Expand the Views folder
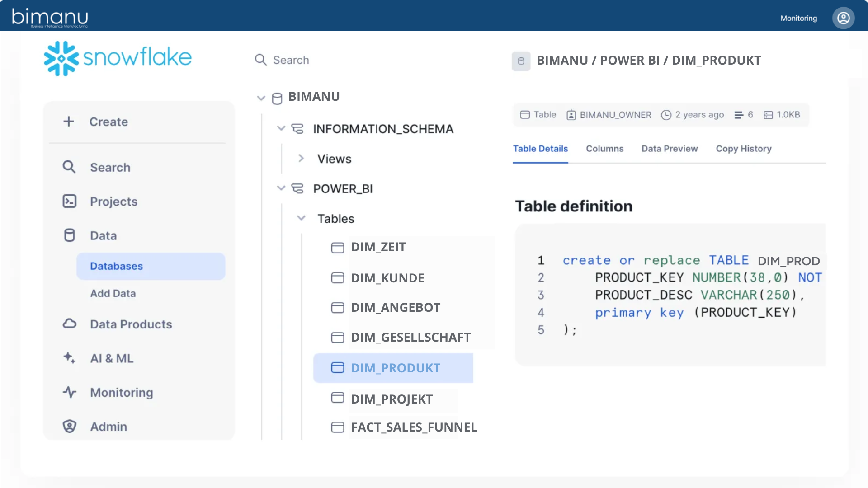 [301, 158]
